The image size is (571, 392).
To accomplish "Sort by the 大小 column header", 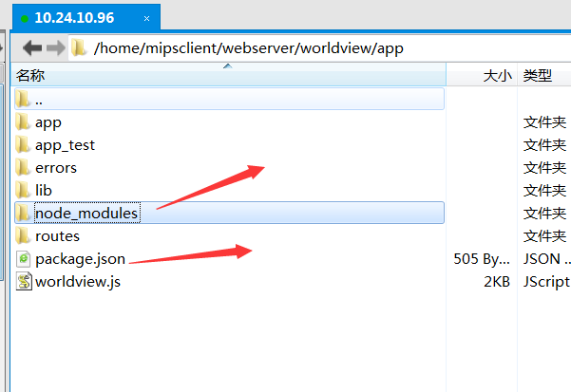I will 482,75.
